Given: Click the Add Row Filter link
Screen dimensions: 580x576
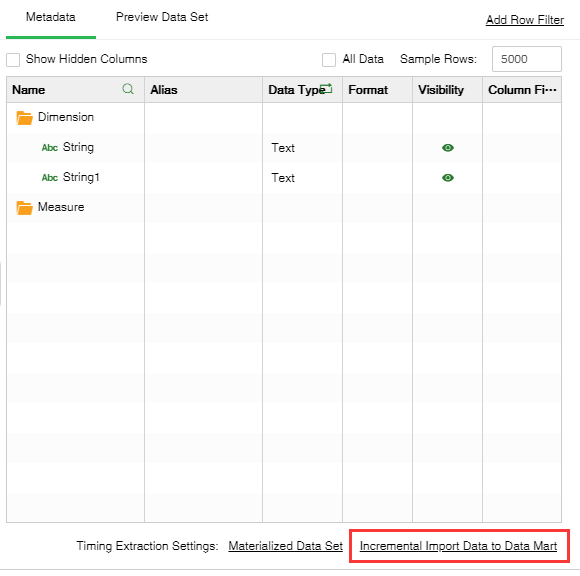Looking at the screenshot, I should click(x=525, y=20).
